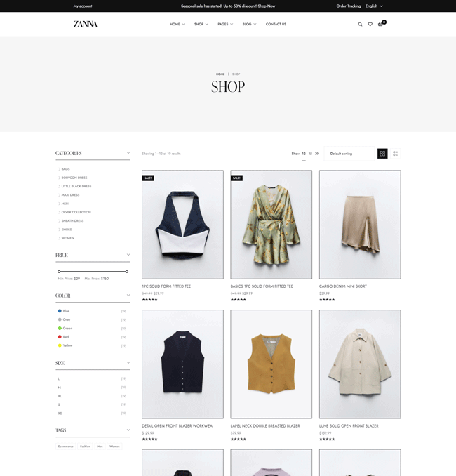
Task: Go to HOME breadcrumb
Action: (x=220, y=74)
